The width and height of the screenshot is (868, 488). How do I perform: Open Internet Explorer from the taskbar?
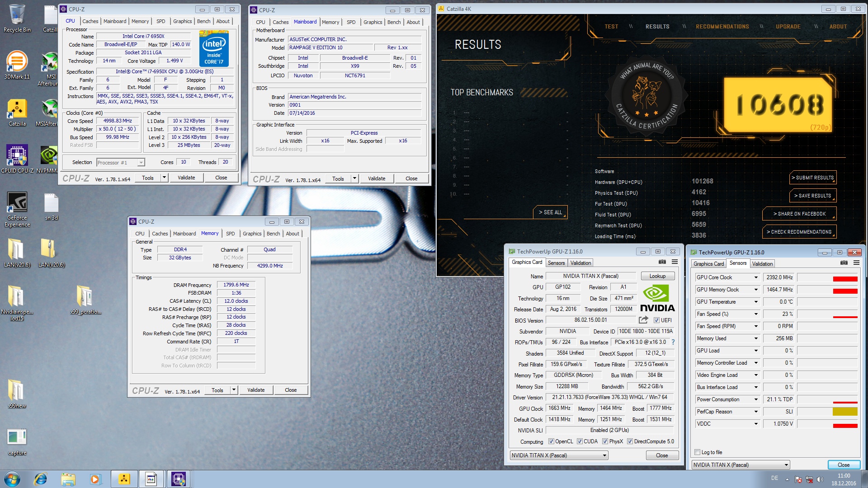pos(41,479)
